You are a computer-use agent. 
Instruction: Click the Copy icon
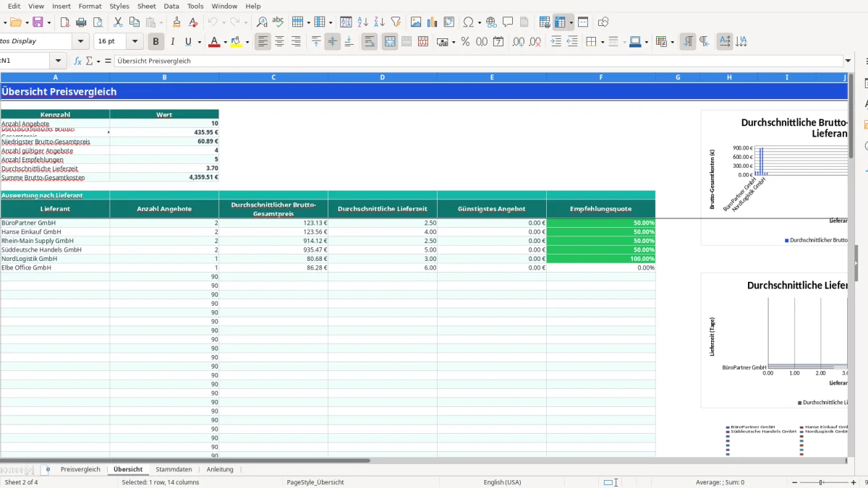click(x=134, y=22)
